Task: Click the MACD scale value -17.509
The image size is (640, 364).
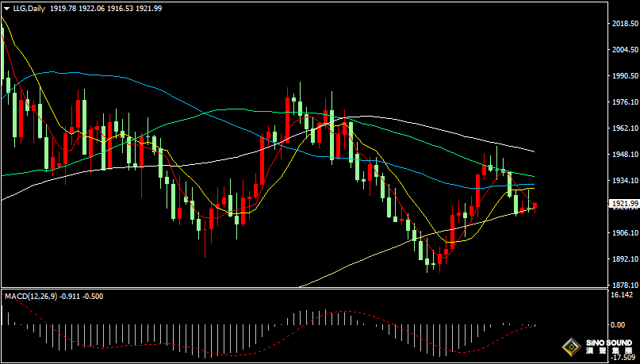Action: coord(622,358)
